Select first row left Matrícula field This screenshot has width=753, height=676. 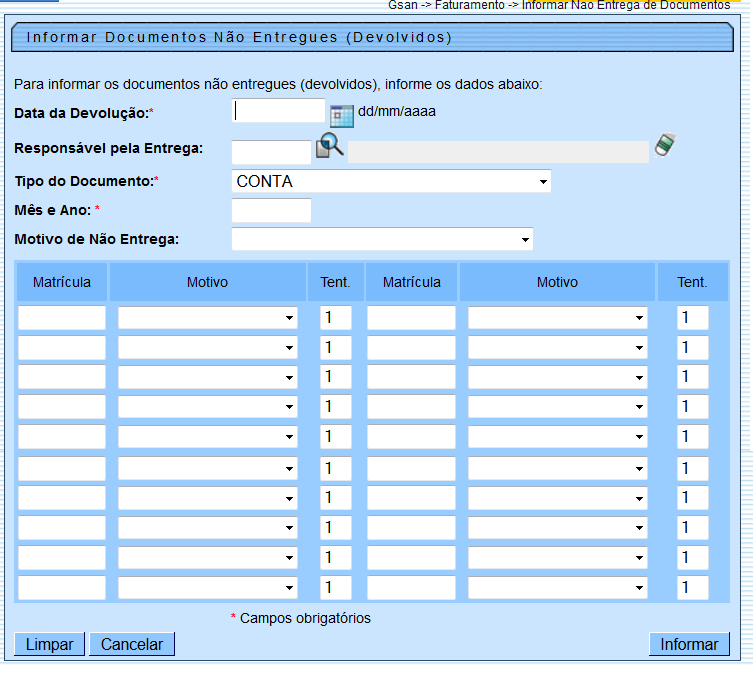(62, 318)
